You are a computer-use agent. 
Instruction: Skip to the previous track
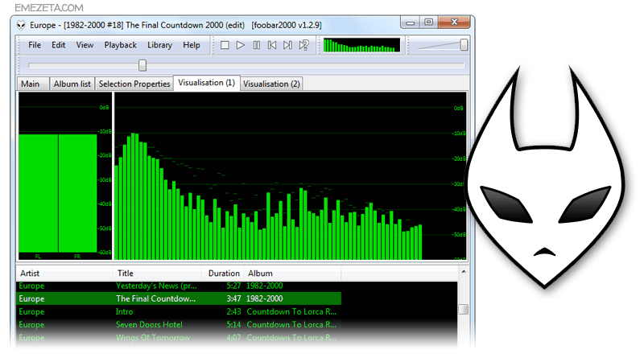[272, 45]
